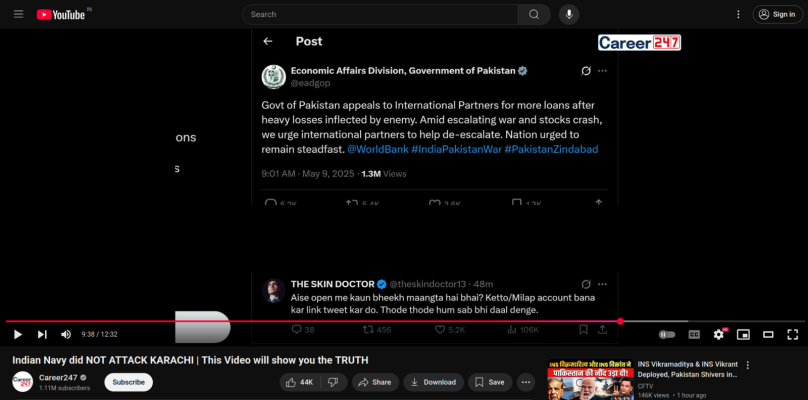Skip to the next video

point(42,335)
